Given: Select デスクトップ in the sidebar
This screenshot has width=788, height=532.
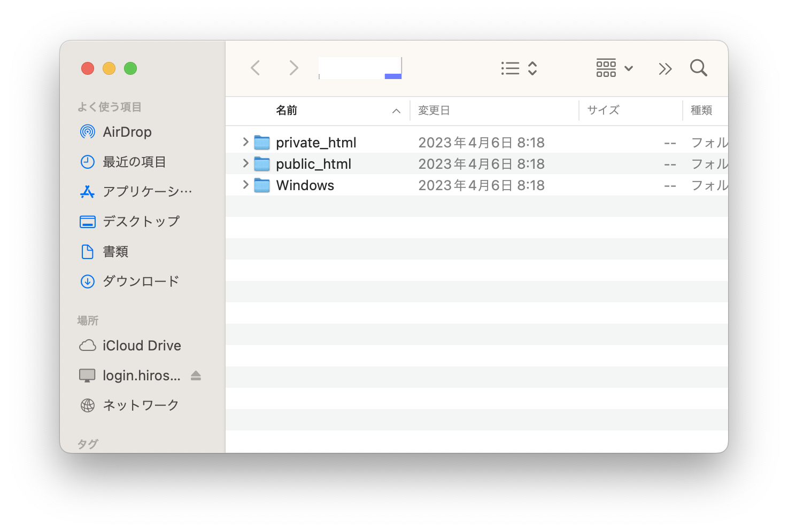Looking at the screenshot, I should [x=141, y=222].
